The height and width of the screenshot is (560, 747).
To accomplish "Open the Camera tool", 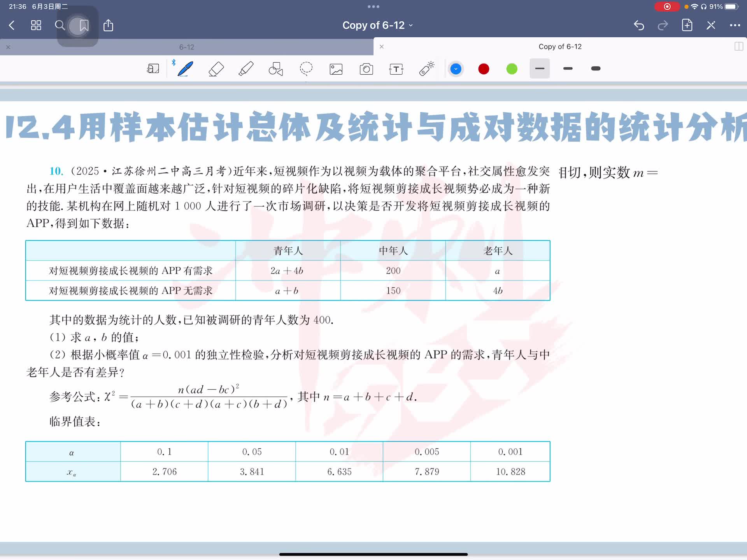I will [366, 69].
